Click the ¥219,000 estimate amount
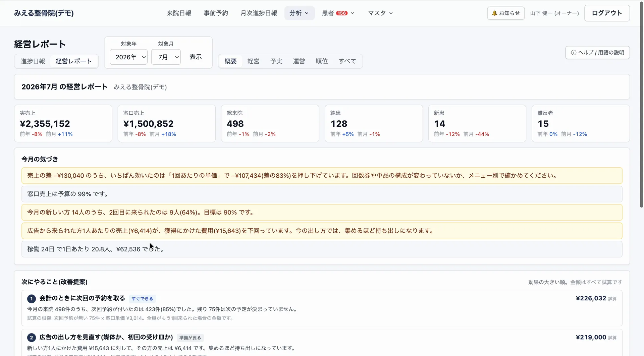Image resolution: width=644 pixels, height=356 pixels. tap(591, 337)
